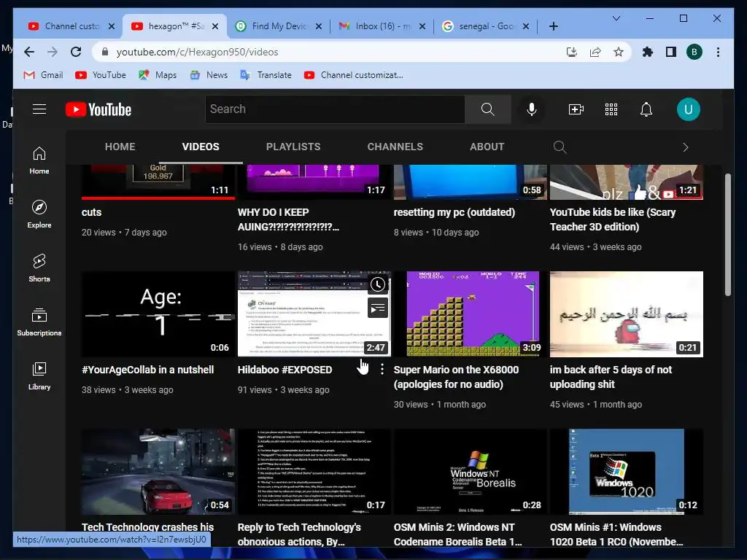Open Chrome extensions puzzle icon

click(x=648, y=52)
